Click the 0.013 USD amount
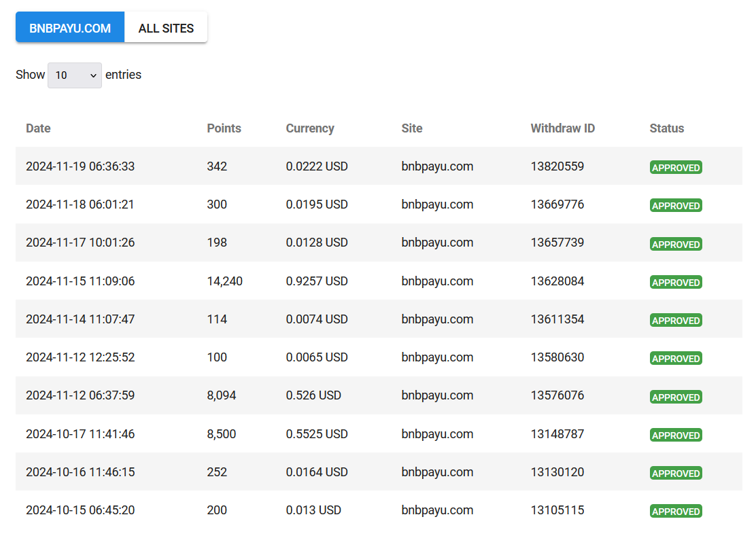This screenshot has height=534, width=756. pos(313,510)
